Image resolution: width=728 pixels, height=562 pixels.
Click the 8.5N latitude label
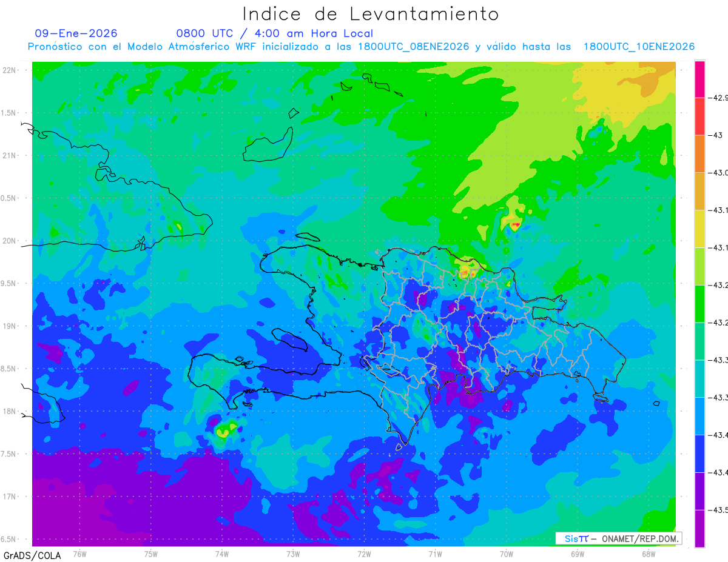[9, 369]
